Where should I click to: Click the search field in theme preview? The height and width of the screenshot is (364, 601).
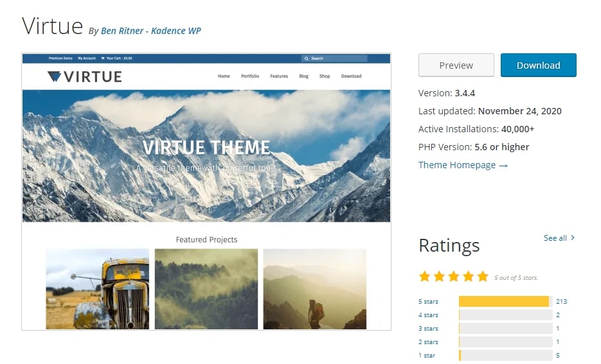coord(334,58)
